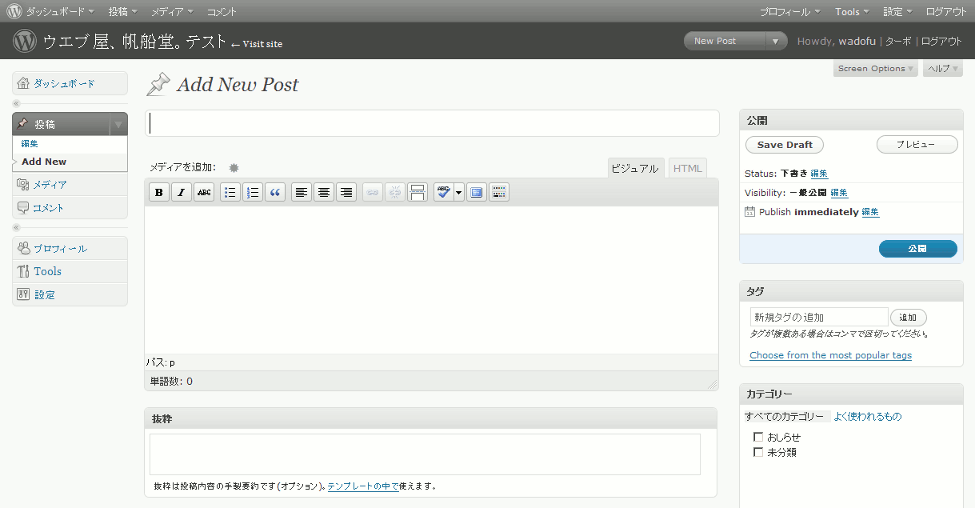
Task: Insert a numbered list
Action: point(253,192)
